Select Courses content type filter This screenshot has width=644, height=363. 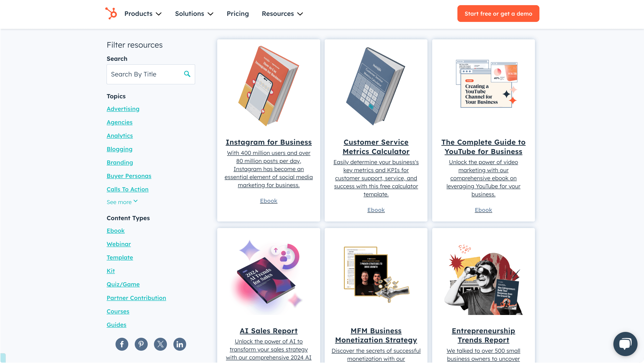pyautogui.click(x=118, y=312)
